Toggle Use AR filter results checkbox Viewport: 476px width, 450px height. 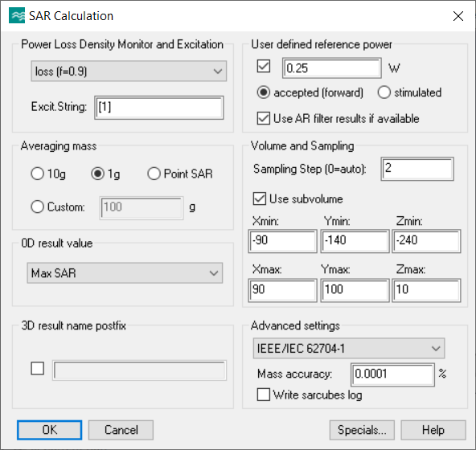tap(264, 118)
